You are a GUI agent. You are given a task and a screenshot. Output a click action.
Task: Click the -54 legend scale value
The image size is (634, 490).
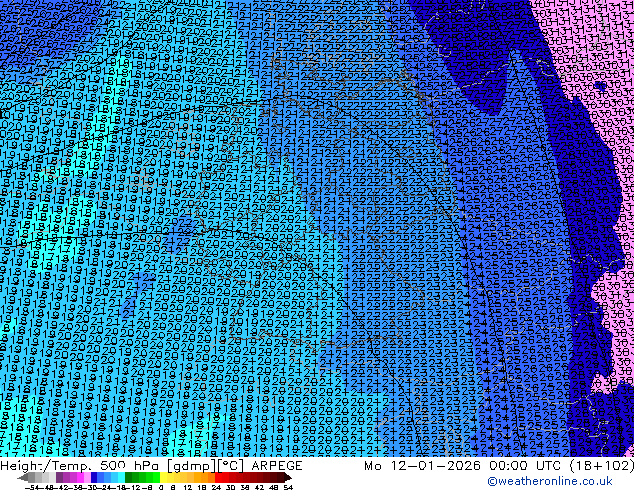click(x=32, y=487)
